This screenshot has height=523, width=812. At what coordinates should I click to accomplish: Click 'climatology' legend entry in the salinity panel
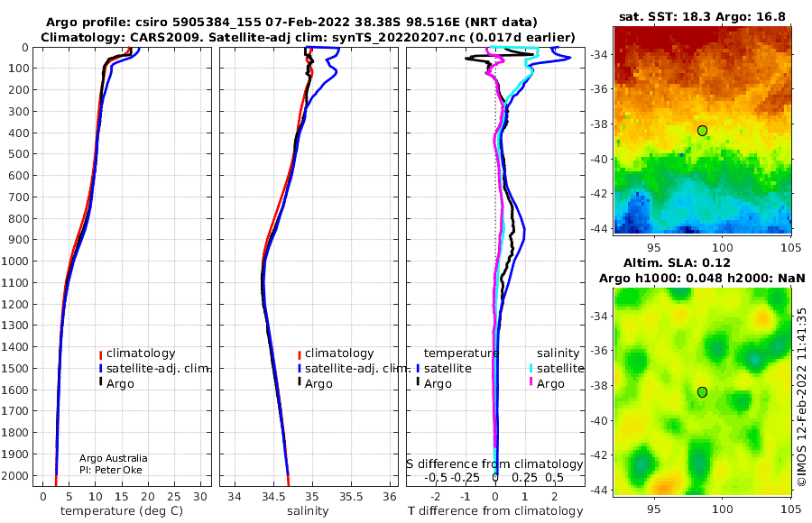339,353
